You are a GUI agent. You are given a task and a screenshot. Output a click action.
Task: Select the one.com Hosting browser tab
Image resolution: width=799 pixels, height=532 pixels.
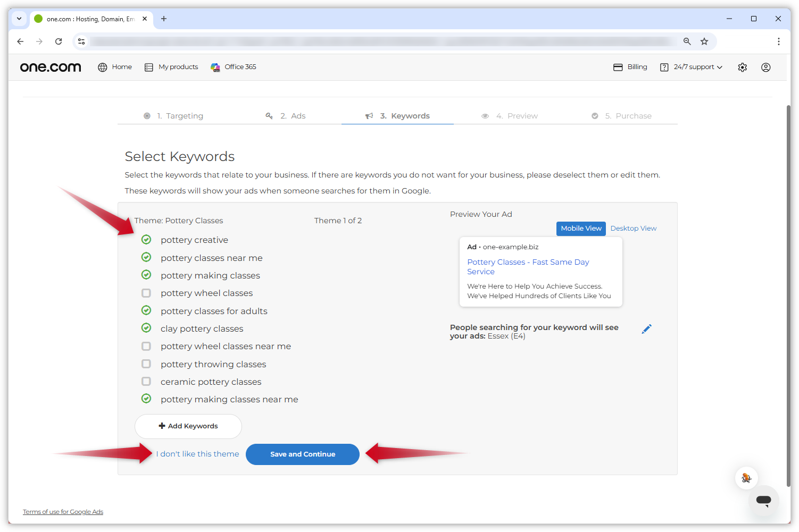click(90, 19)
